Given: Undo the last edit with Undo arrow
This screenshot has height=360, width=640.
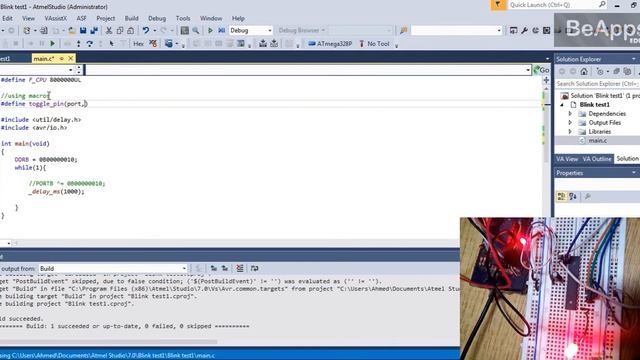Looking at the screenshot, I should point(146,31).
